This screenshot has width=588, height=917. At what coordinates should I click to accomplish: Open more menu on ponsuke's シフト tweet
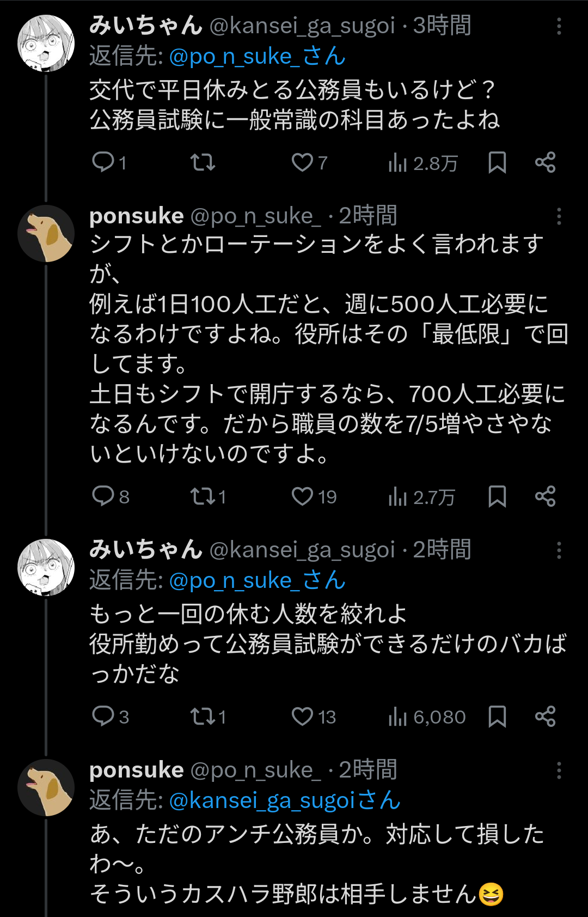pos(559,217)
